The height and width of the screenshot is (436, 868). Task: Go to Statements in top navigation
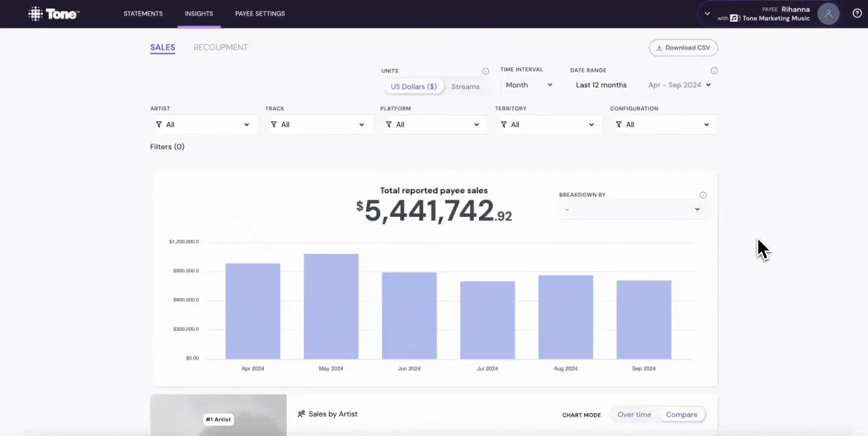(143, 14)
